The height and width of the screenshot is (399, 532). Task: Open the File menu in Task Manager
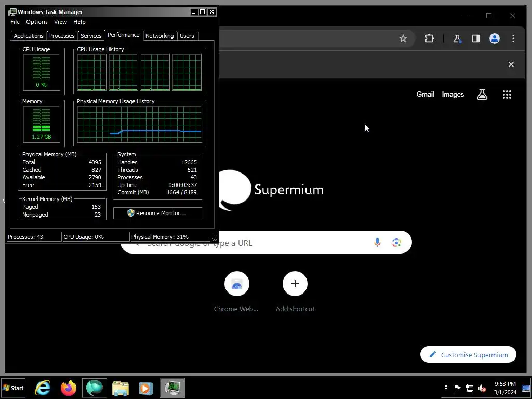[15, 22]
